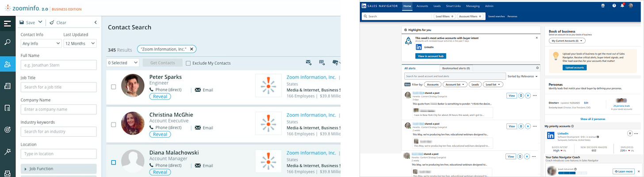644x177 pixels.
Task: Tick the checkbox next to Peter Sparks
Action: point(114,87)
